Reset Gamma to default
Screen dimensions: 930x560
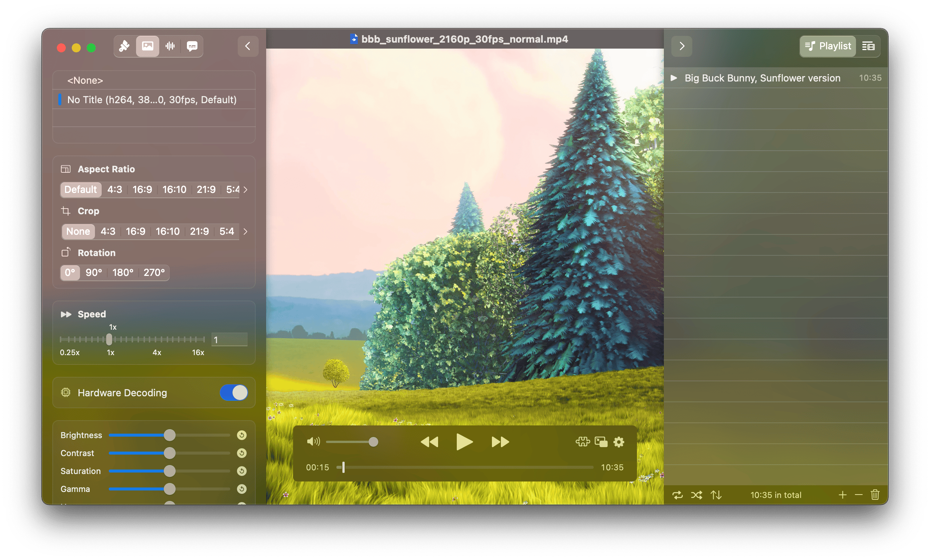pyautogui.click(x=242, y=489)
